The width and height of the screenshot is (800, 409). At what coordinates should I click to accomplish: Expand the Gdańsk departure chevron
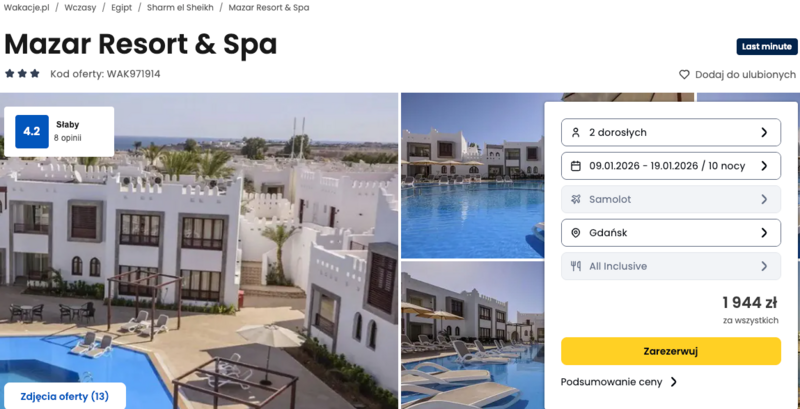pyautogui.click(x=764, y=233)
